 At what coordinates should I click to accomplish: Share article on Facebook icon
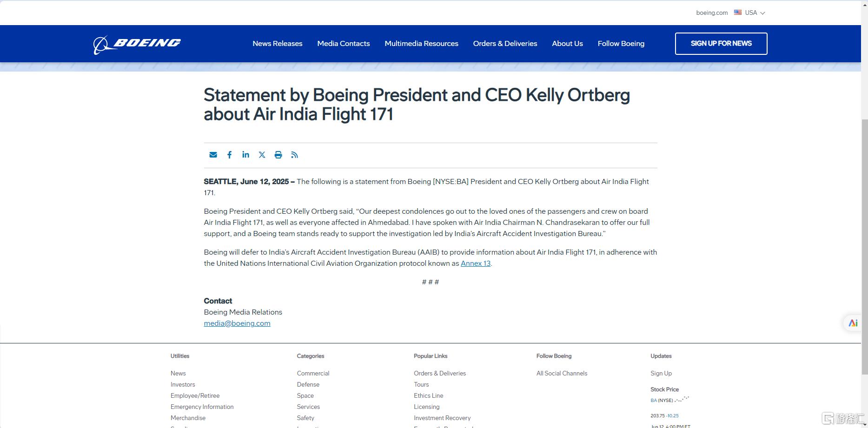229,155
